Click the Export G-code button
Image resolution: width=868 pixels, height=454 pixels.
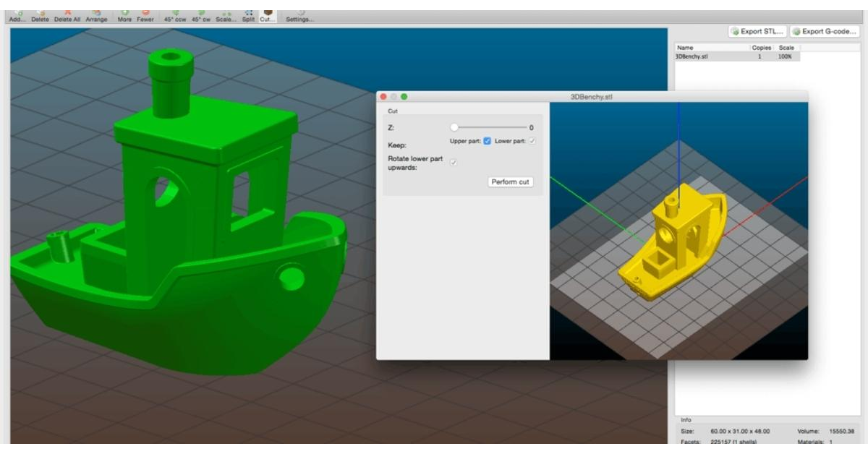click(x=825, y=31)
